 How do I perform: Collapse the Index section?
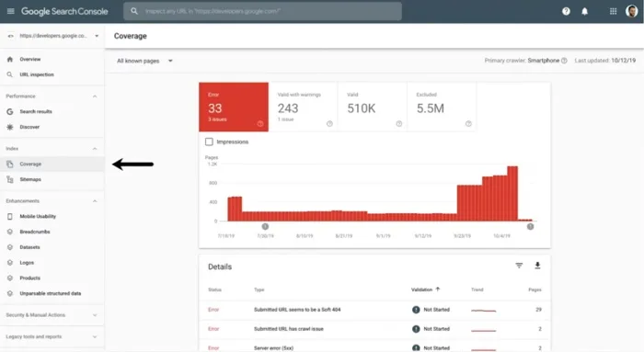pyautogui.click(x=95, y=149)
